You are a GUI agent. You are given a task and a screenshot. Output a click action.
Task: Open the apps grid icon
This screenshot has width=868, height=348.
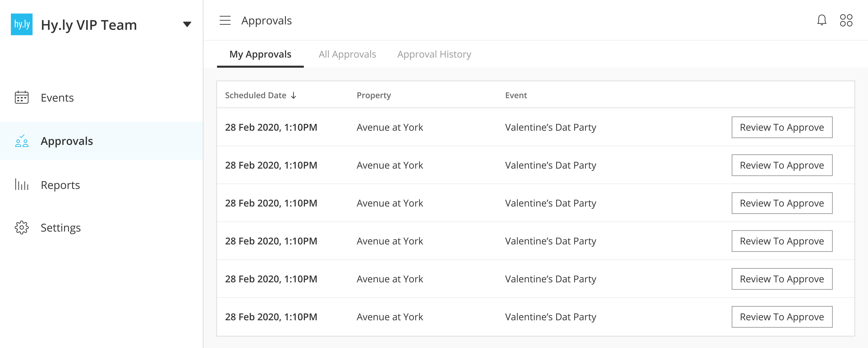click(846, 20)
